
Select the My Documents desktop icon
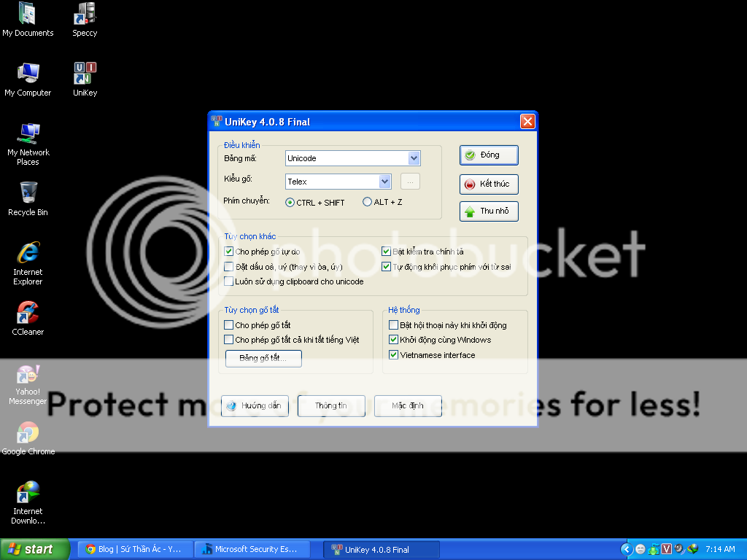click(28, 20)
